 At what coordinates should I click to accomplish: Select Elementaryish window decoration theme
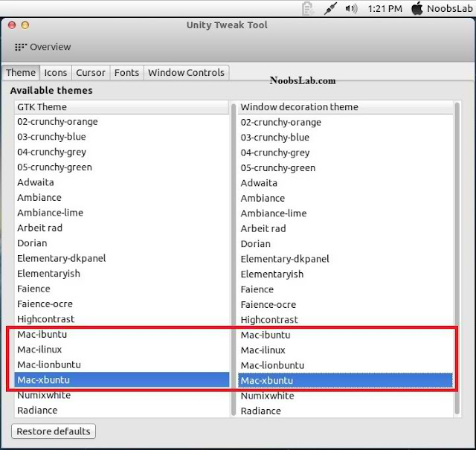(345, 274)
